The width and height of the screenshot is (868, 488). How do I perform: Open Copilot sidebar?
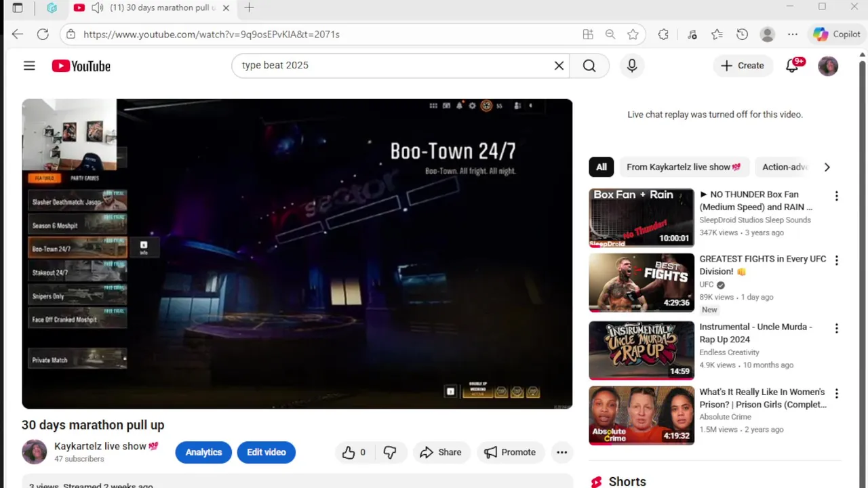click(837, 34)
